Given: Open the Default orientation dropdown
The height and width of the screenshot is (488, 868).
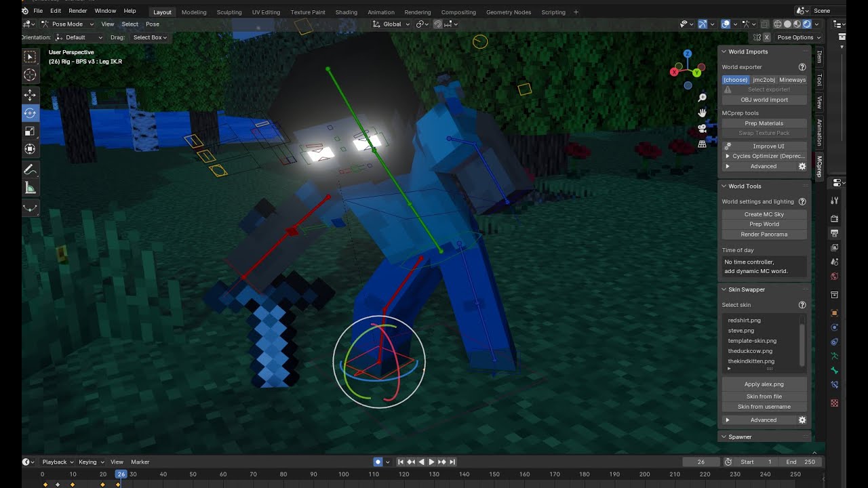Looking at the screenshot, I should coord(78,37).
